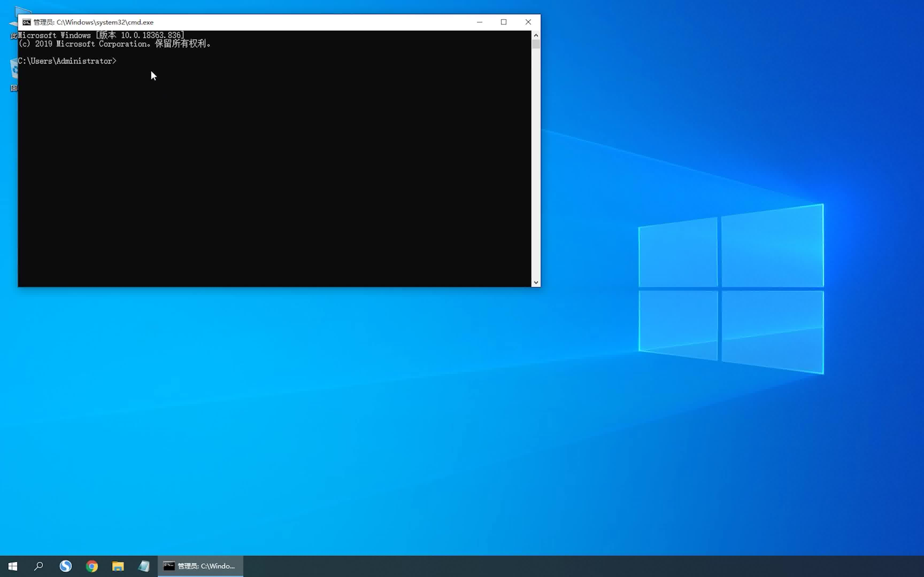Click the console scrollbar down arrow

click(536, 282)
